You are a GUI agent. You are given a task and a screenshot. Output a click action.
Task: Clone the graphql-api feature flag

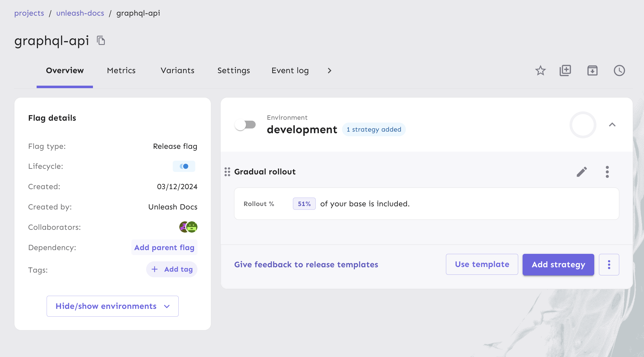pos(565,71)
